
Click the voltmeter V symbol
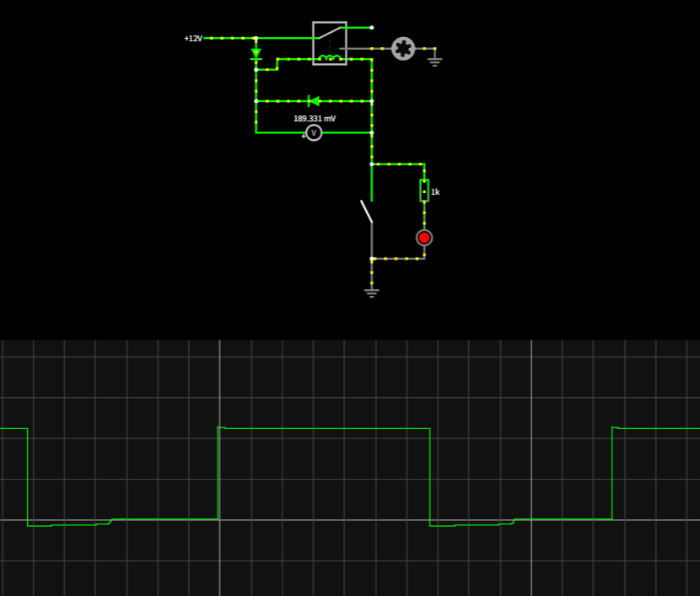point(314,132)
